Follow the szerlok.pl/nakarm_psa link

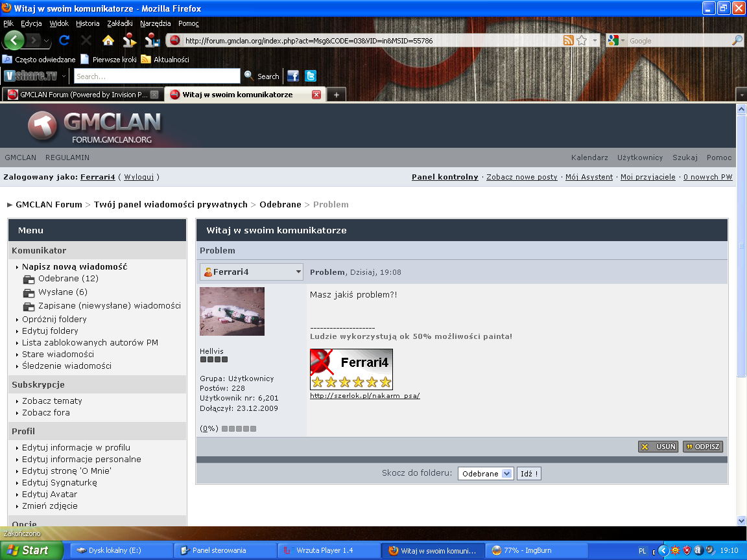(364, 396)
